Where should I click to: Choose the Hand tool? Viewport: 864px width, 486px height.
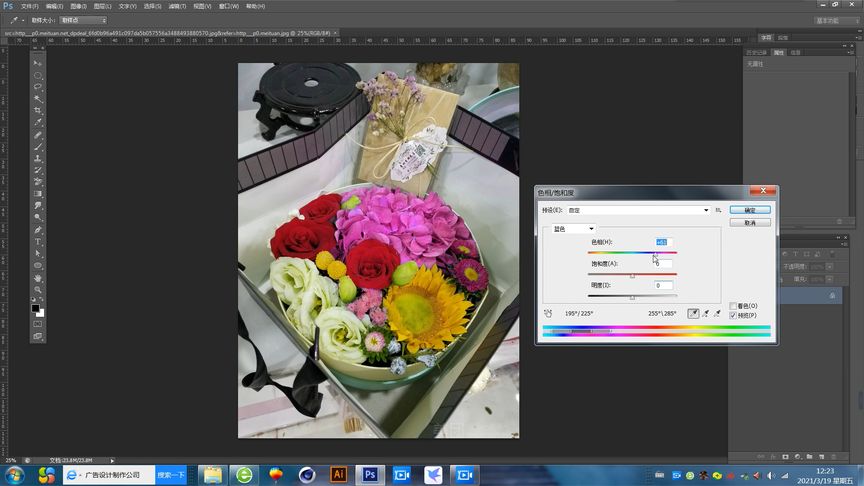(x=38, y=278)
